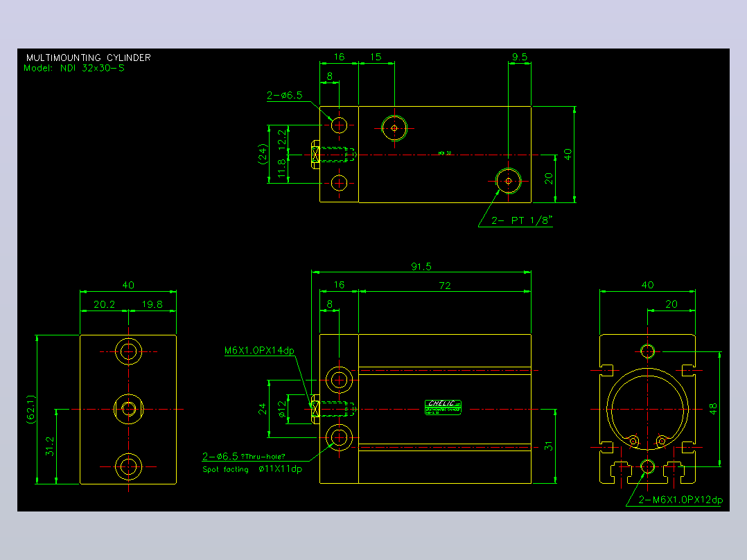Select the 12.2 vertical dimension
The image size is (747, 560).
[x=282, y=139]
